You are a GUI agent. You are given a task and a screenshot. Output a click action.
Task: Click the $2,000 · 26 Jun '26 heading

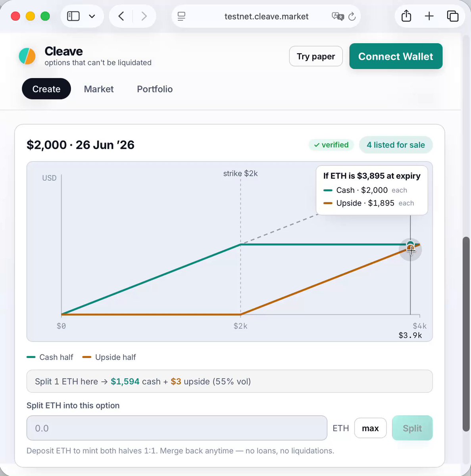coord(81,145)
